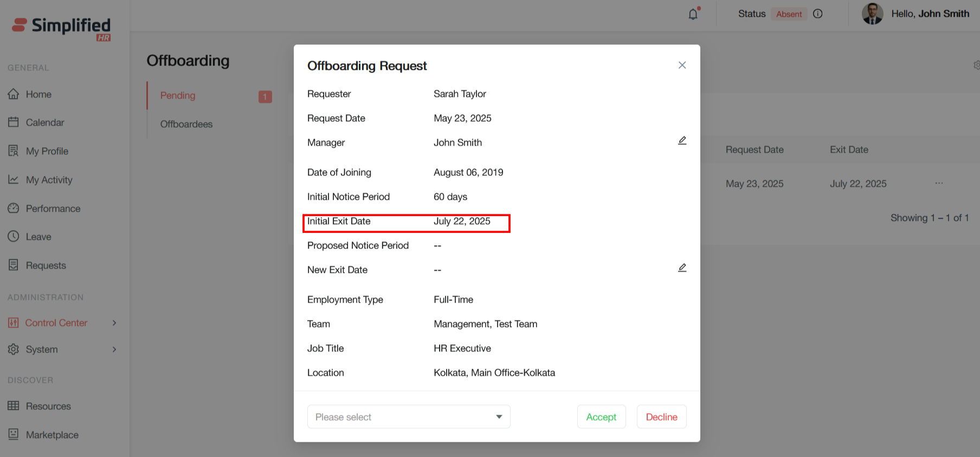Close the Offboarding Request dialog
This screenshot has width=980, height=457.
tap(682, 65)
